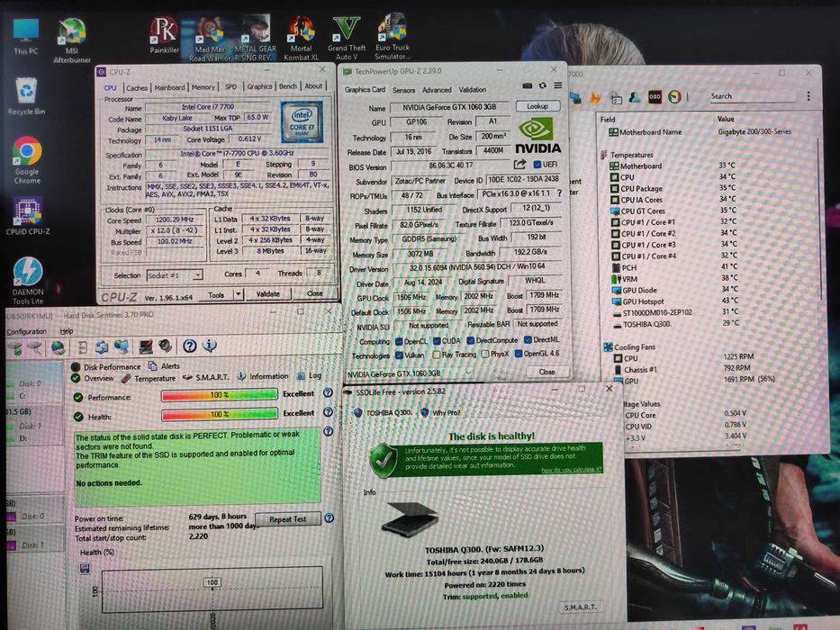Click Hard Disk Sentinel refresh disks toolbar icon
The image size is (840, 630).
[x=102, y=347]
